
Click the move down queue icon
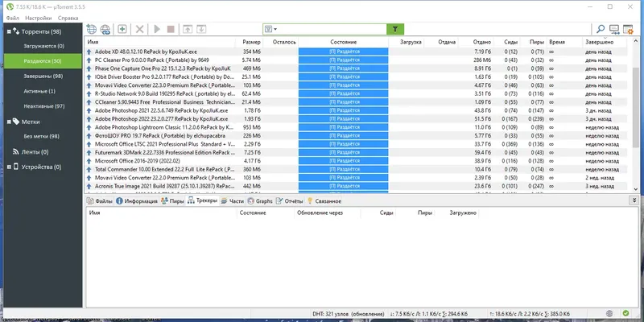(200, 29)
